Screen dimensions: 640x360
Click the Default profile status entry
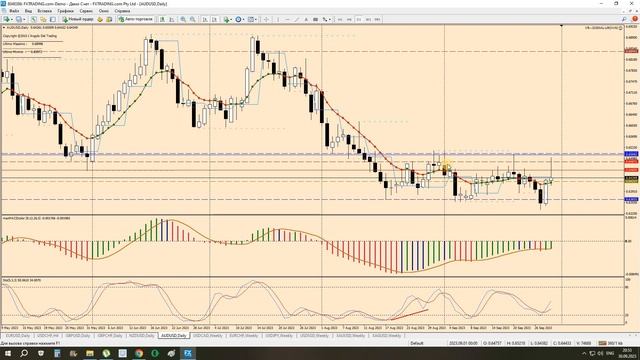[x=417, y=343]
